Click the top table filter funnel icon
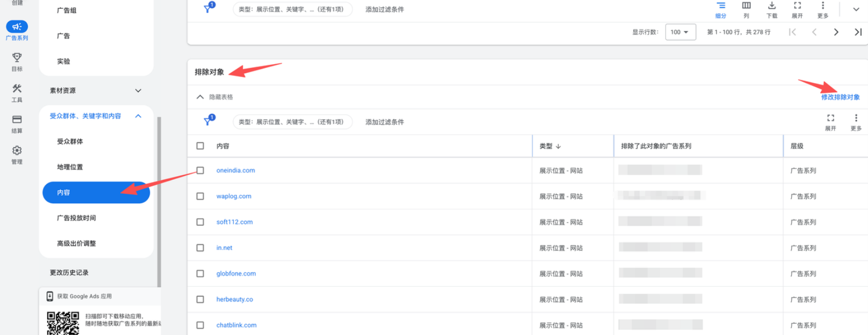 tap(208, 8)
